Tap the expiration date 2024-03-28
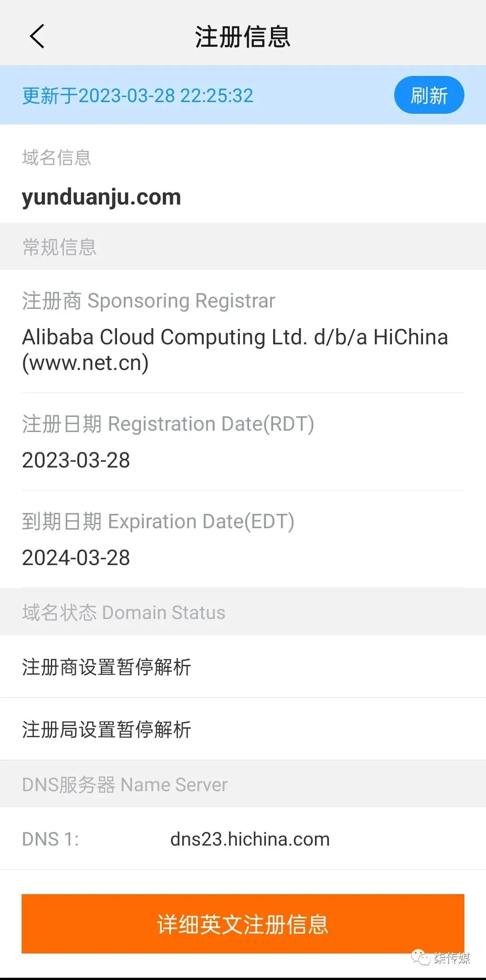Viewport: 486px width, 980px height. point(76,557)
